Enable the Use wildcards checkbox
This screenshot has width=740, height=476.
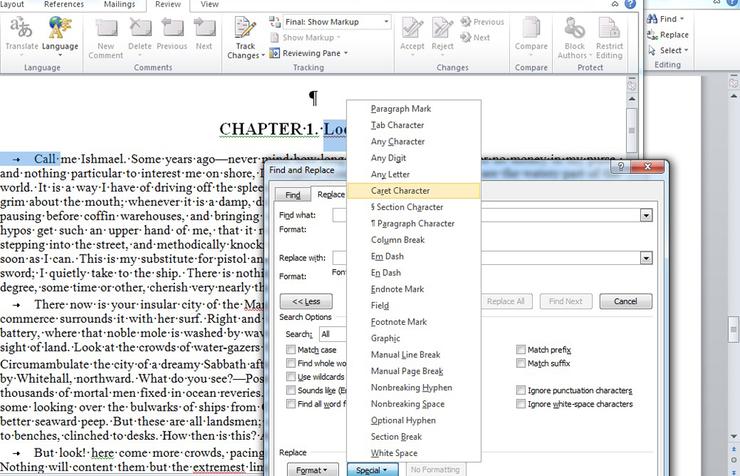click(291, 376)
